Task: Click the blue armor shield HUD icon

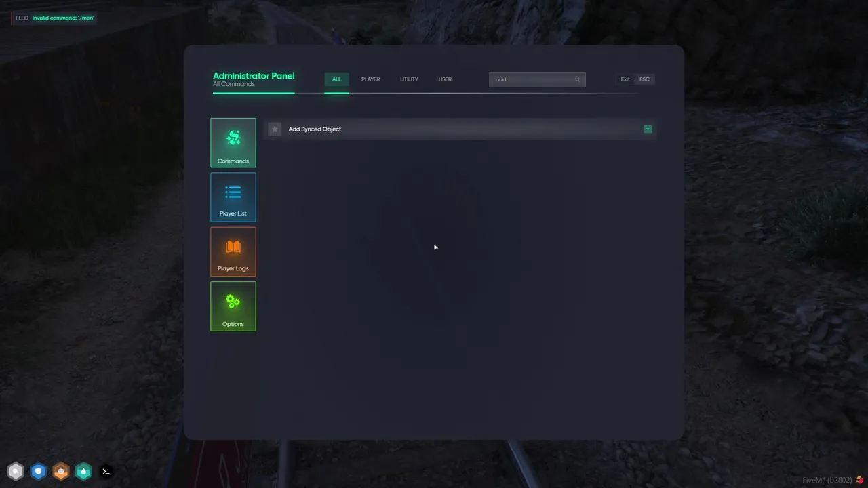Action: (39, 471)
